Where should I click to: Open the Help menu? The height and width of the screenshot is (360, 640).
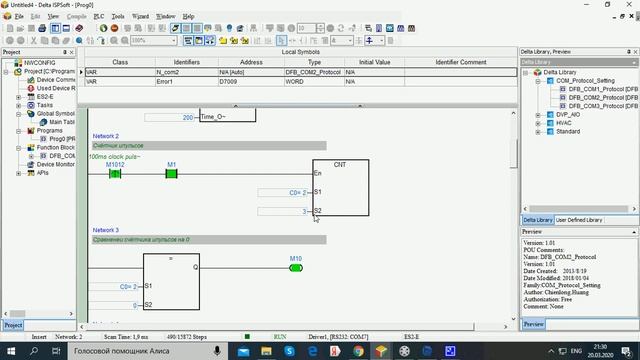(x=188, y=16)
